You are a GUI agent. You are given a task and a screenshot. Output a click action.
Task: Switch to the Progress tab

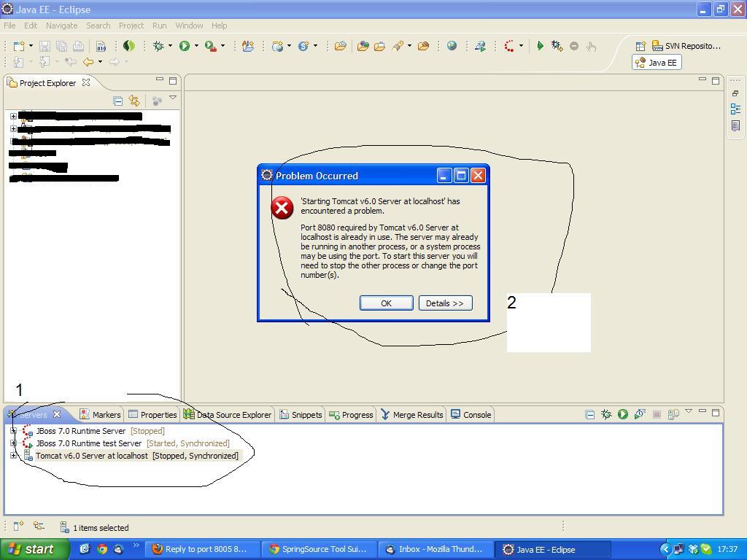(351, 415)
